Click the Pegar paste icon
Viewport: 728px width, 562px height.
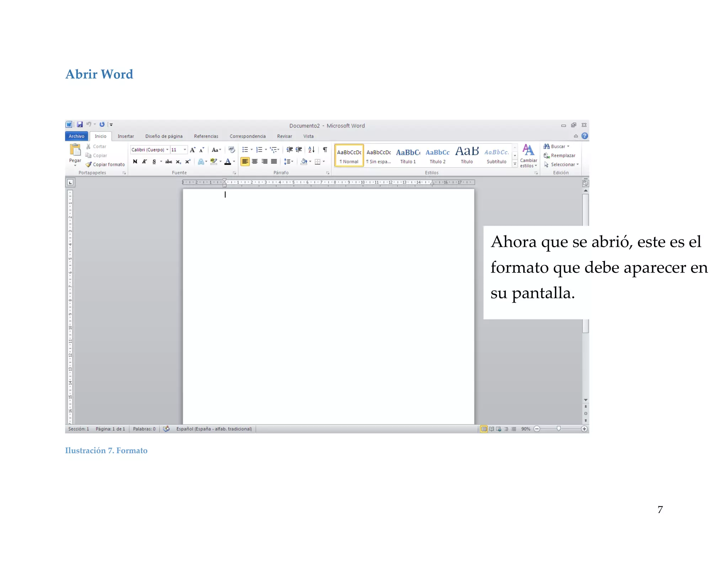75,150
